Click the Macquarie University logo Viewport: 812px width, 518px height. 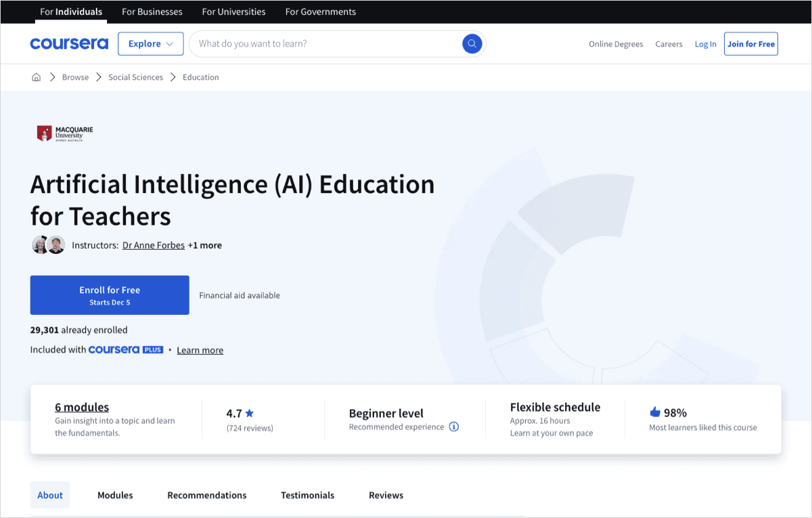[x=65, y=133]
